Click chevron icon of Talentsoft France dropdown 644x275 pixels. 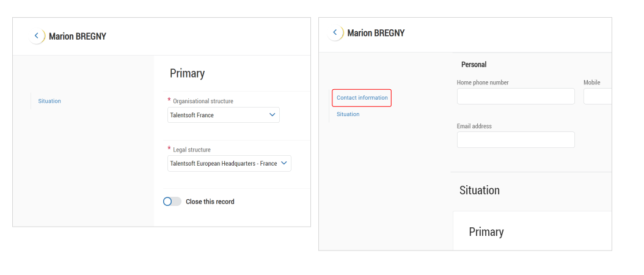[272, 115]
